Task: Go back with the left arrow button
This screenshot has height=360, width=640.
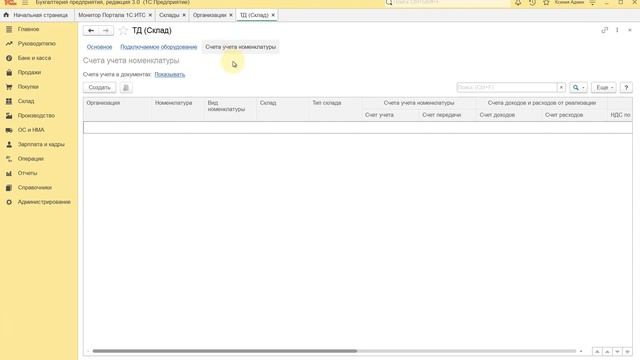Action: coord(91,31)
